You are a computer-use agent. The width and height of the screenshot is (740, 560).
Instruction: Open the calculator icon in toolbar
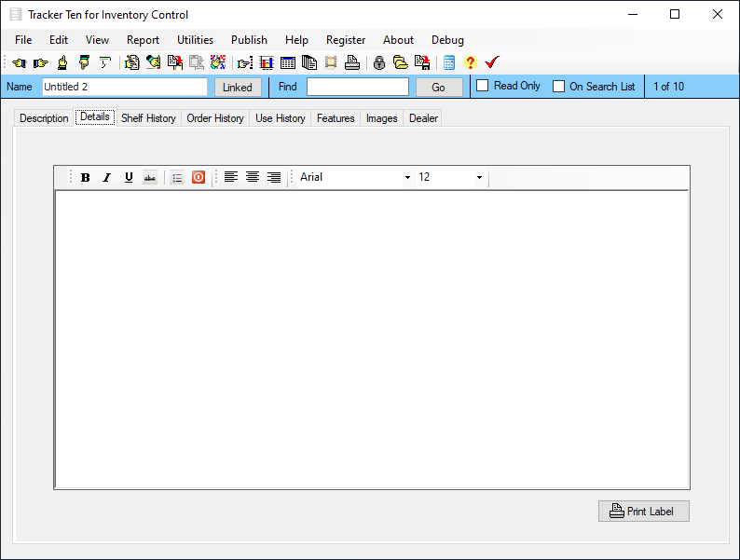click(449, 62)
